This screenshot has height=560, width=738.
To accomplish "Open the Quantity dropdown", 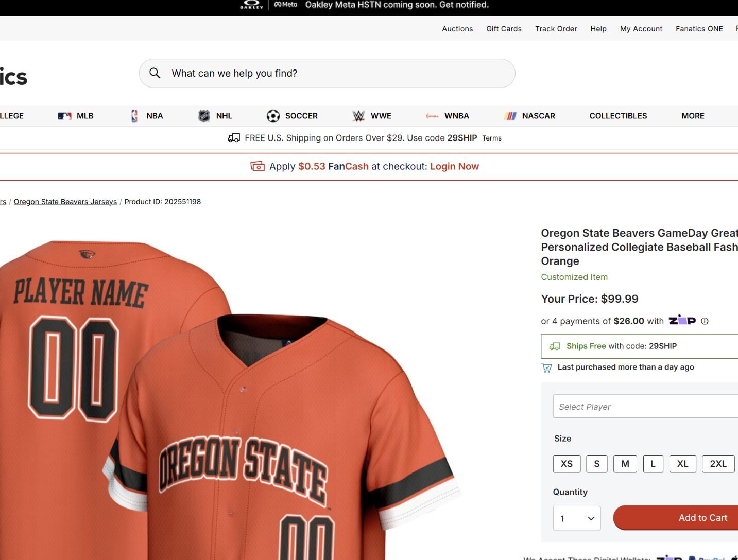I will tap(578, 518).
